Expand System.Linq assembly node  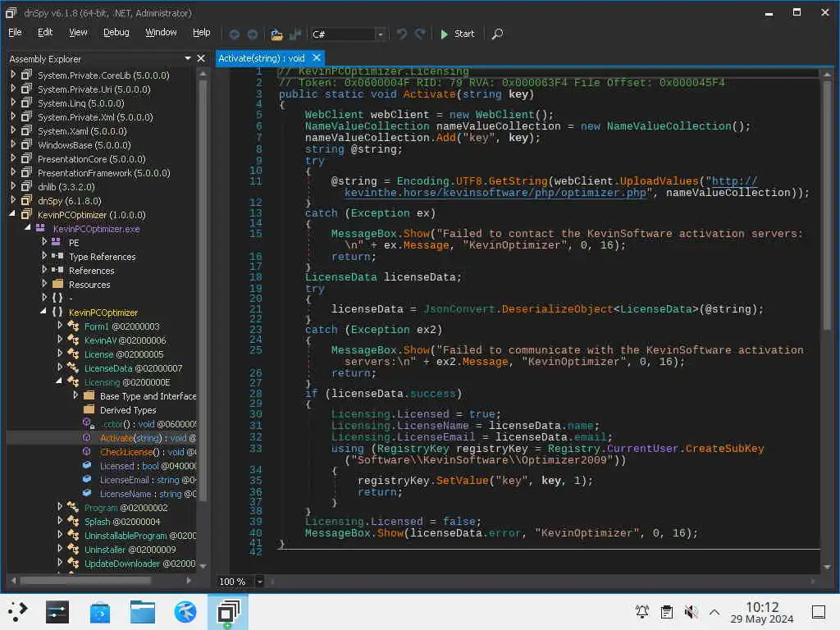[13, 103]
